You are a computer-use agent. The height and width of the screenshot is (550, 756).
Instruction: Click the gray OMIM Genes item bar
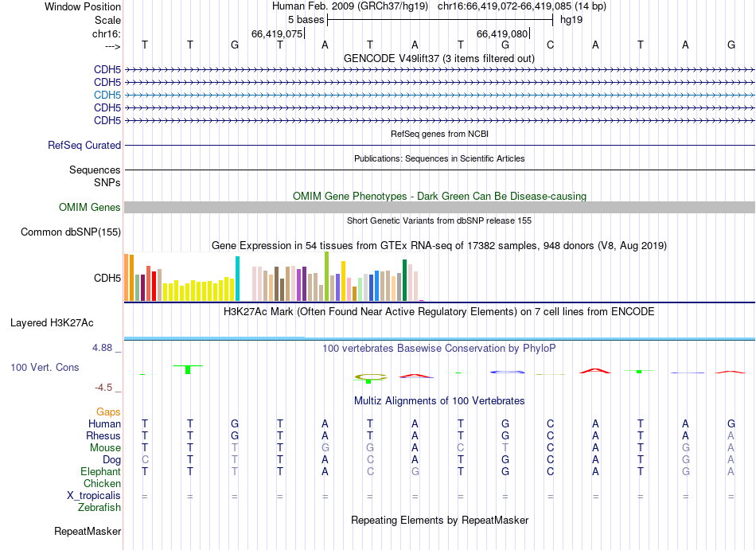(439, 207)
